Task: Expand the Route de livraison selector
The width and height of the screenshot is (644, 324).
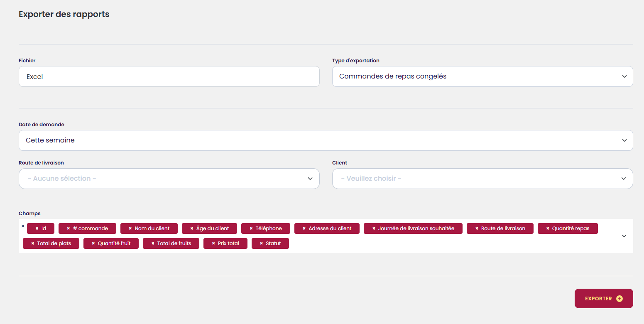Action: point(169,179)
